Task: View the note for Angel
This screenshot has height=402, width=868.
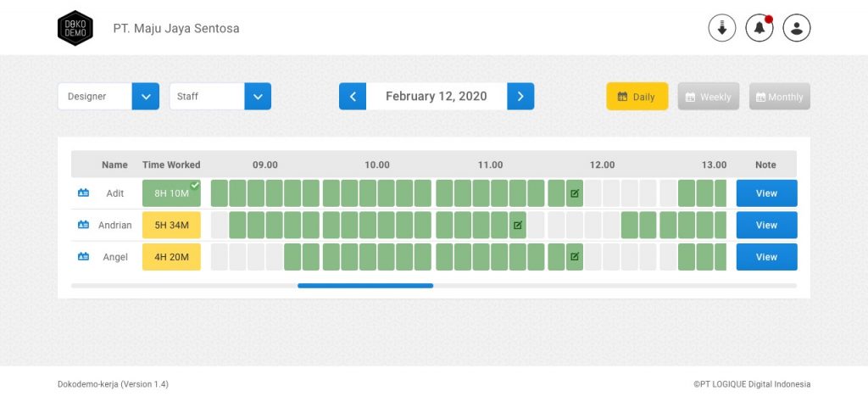Action: click(x=766, y=257)
